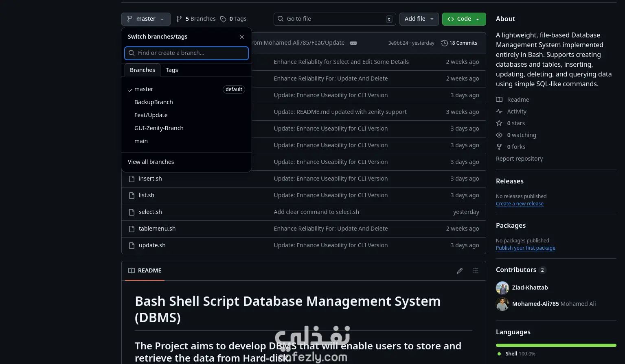This screenshot has height=364, width=625.
Task: Open commit 'Enhance Reliablity for Select and Edit Some Details'
Action: [x=341, y=62]
